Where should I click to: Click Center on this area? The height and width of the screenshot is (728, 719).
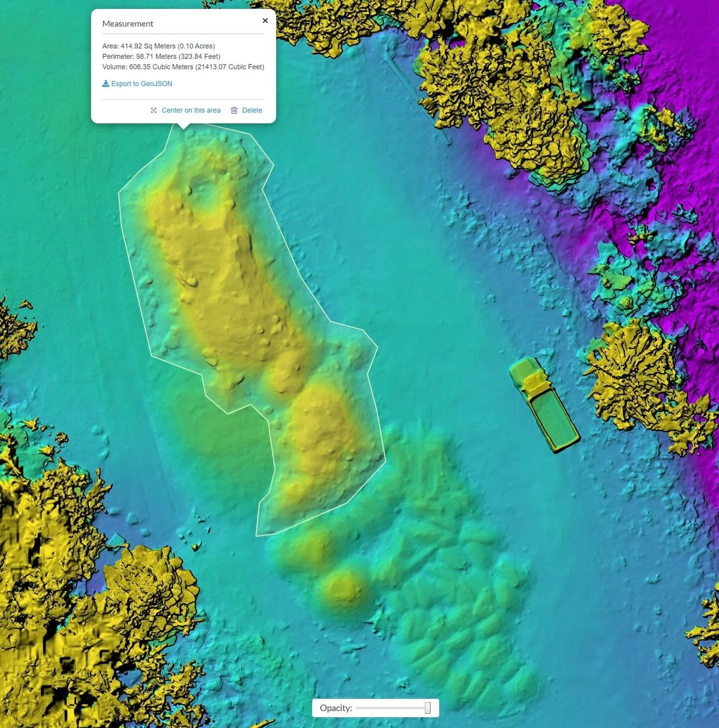pyautogui.click(x=191, y=110)
